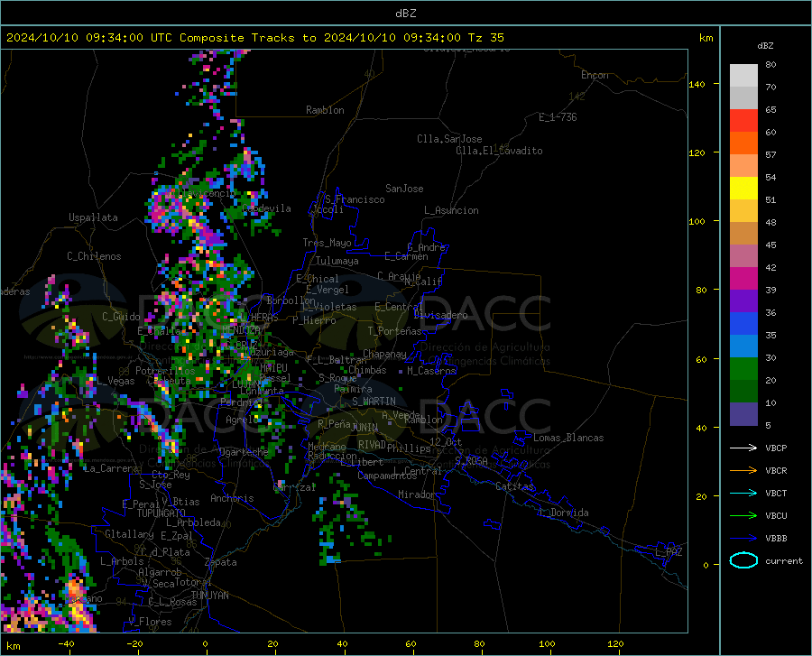This screenshot has width=812, height=656.
Task: Pick the purple 36–39 dBZ swatch
Action: tap(743, 300)
